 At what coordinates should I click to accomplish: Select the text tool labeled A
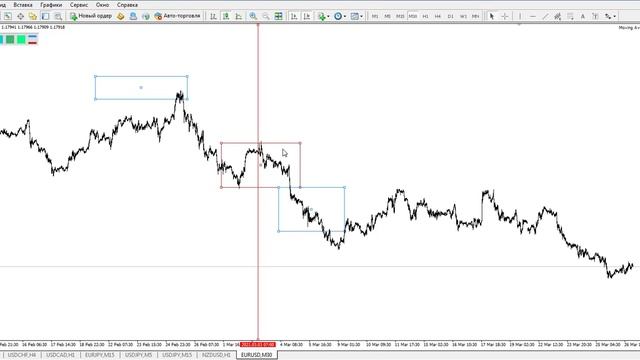pyautogui.click(x=583, y=16)
